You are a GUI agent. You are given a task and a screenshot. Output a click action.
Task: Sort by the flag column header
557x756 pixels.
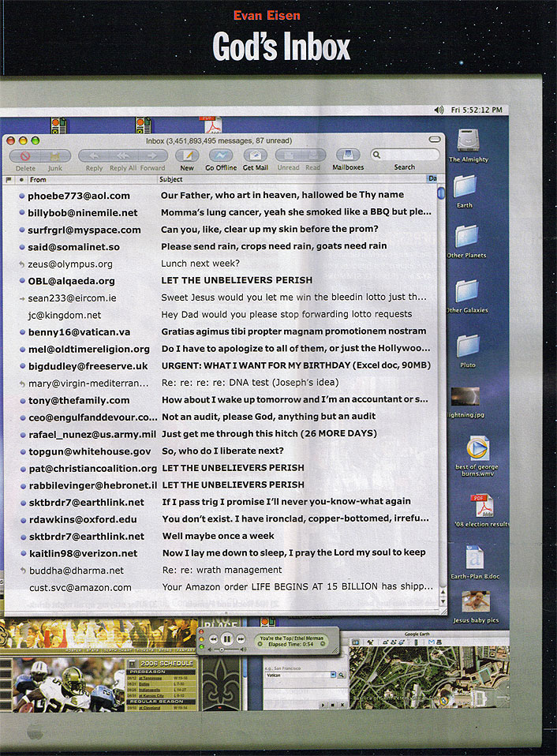point(8,179)
